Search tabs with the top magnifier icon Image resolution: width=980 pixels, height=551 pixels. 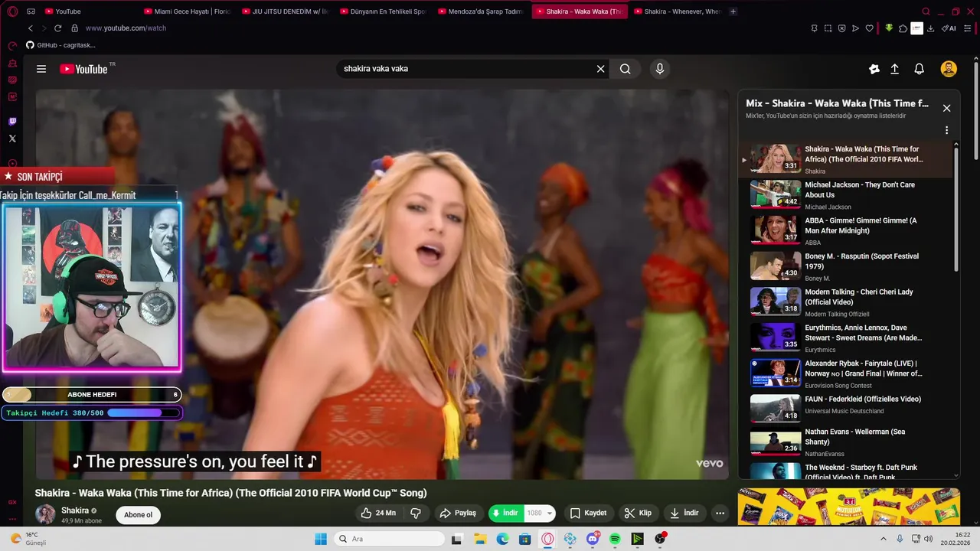click(x=926, y=11)
